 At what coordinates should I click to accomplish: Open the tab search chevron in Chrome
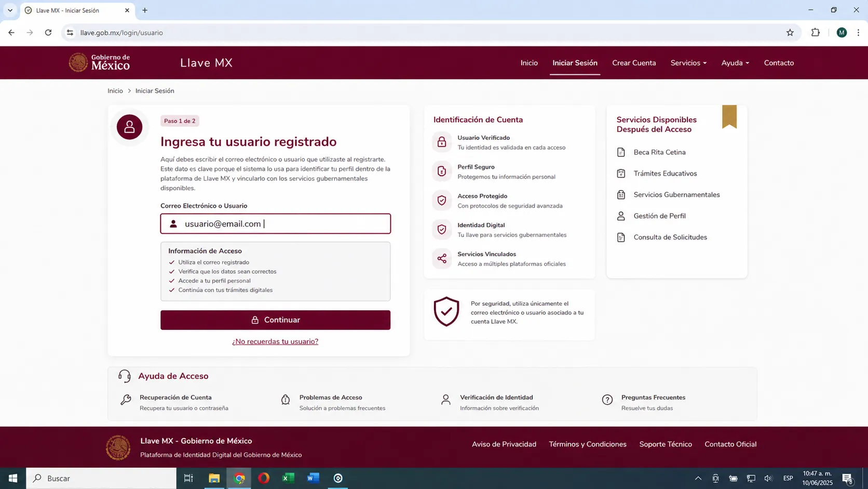10,10
